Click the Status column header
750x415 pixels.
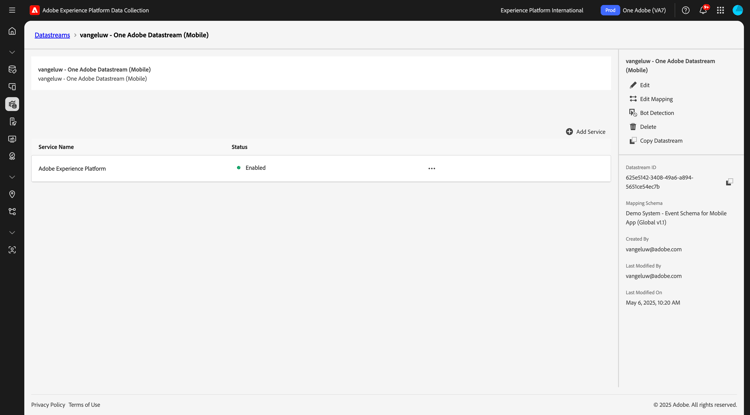(x=239, y=147)
